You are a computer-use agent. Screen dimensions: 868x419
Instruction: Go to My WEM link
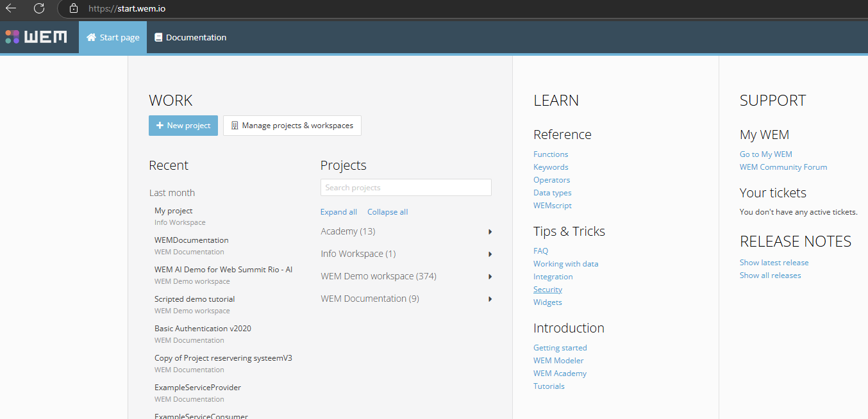765,154
